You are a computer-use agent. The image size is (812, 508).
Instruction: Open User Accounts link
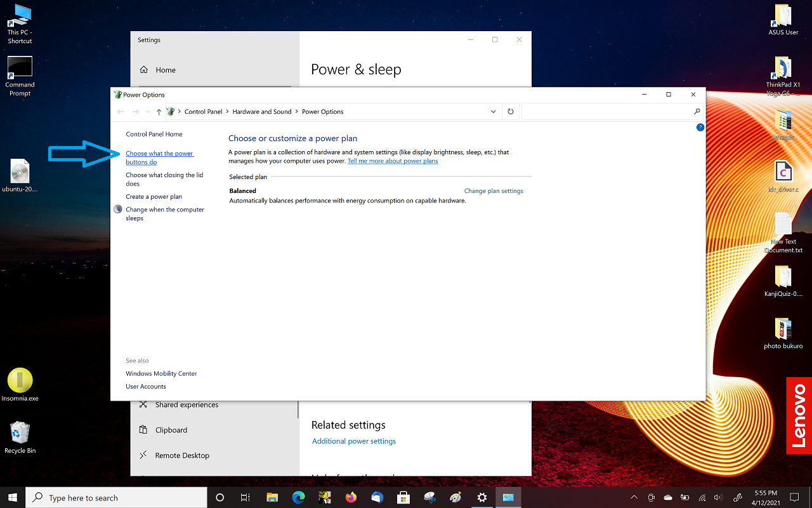[146, 386]
